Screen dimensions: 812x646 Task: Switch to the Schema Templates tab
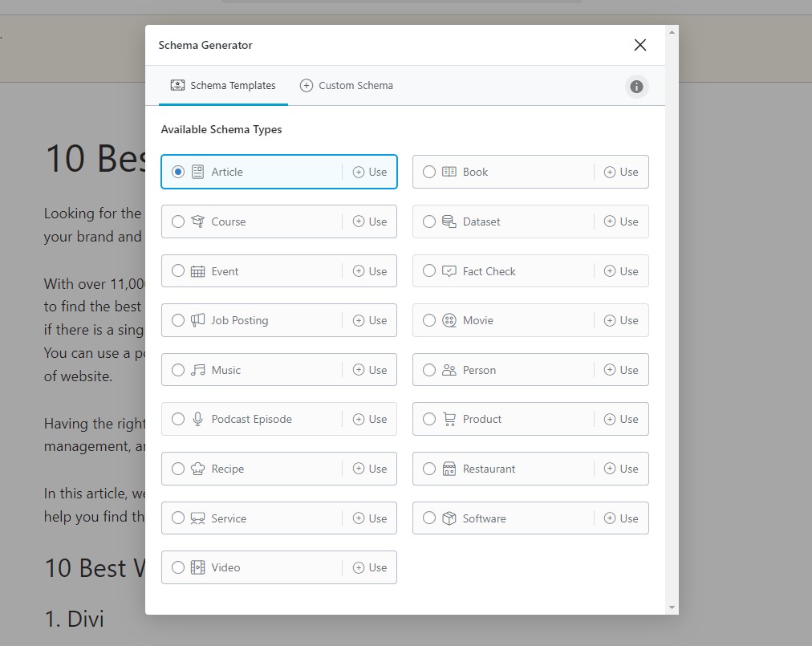point(223,86)
